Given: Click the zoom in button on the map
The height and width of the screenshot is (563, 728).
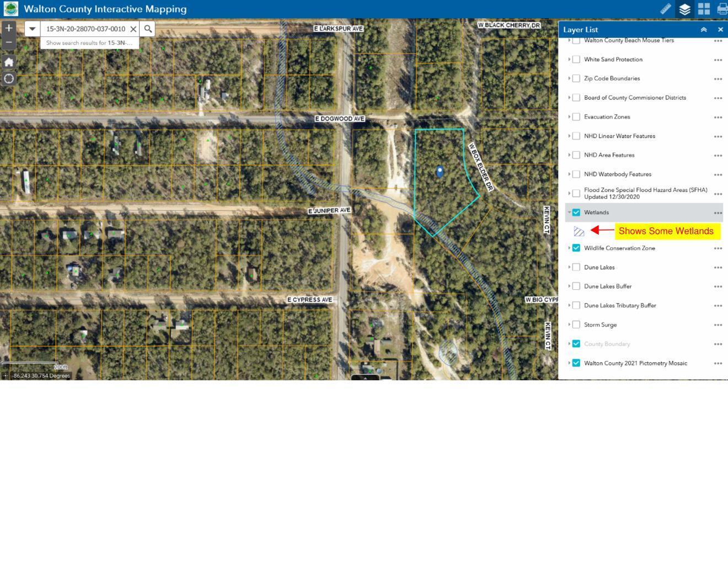Looking at the screenshot, I should coord(8,27).
